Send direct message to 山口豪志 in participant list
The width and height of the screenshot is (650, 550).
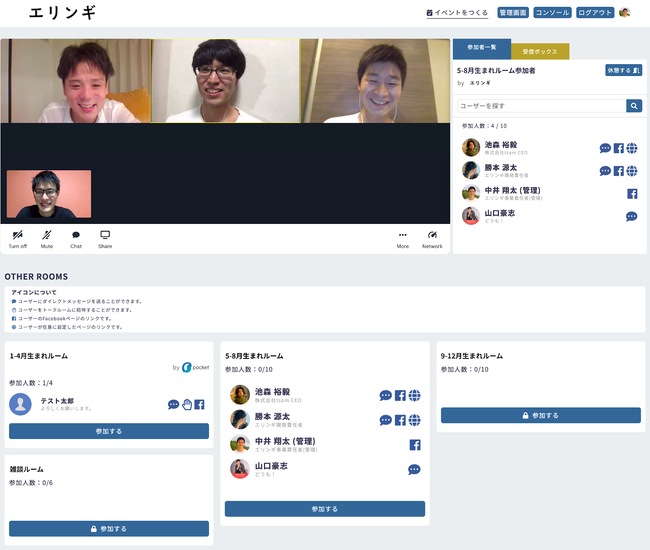pyautogui.click(x=632, y=216)
